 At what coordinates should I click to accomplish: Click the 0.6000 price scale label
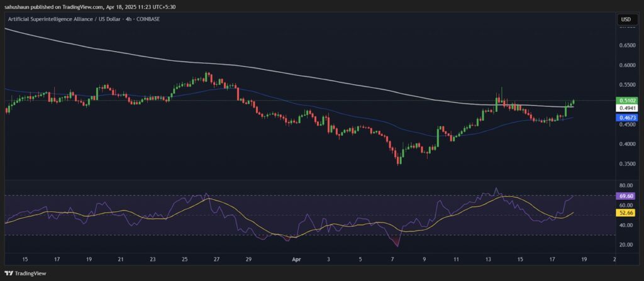click(x=626, y=65)
